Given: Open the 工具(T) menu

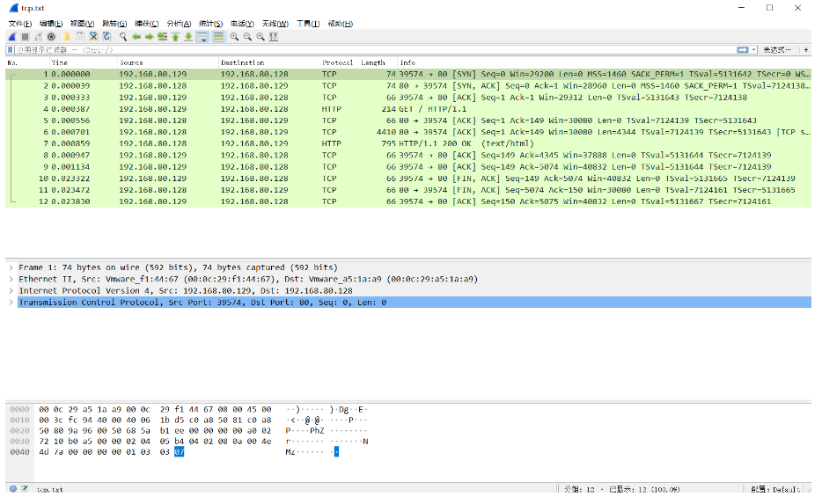Looking at the screenshot, I should [x=308, y=24].
